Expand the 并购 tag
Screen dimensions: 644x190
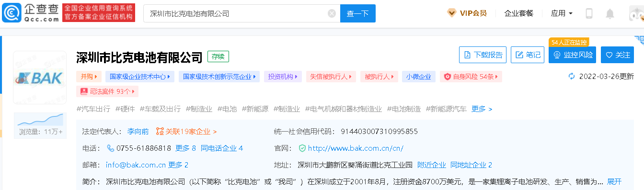point(89,77)
